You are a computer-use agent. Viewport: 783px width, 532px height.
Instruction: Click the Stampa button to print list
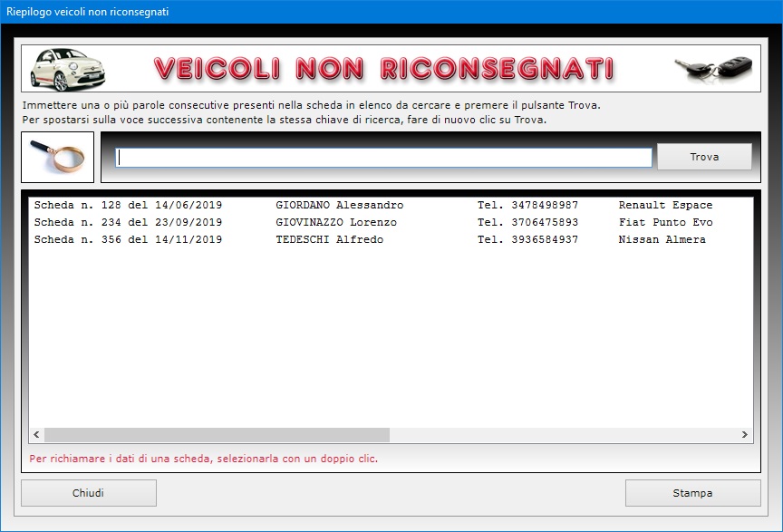click(x=692, y=493)
